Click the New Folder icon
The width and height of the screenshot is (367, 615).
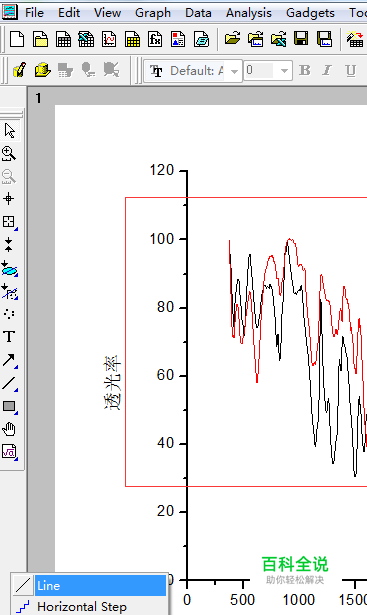point(40,39)
